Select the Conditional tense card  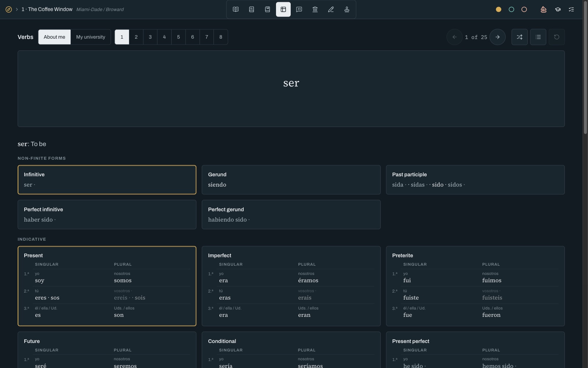tap(291, 350)
